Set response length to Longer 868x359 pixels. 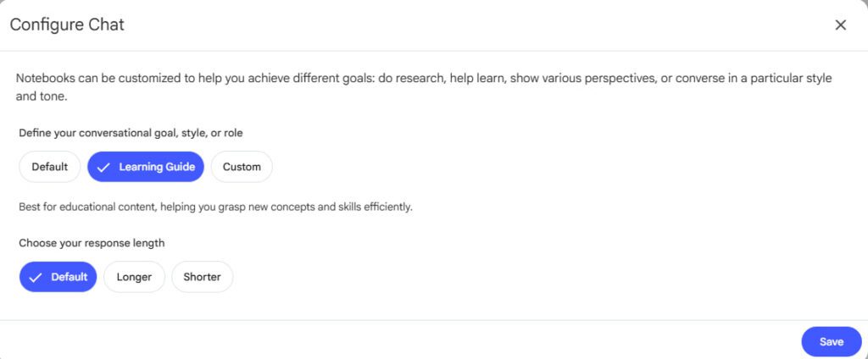tap(134, 277)
